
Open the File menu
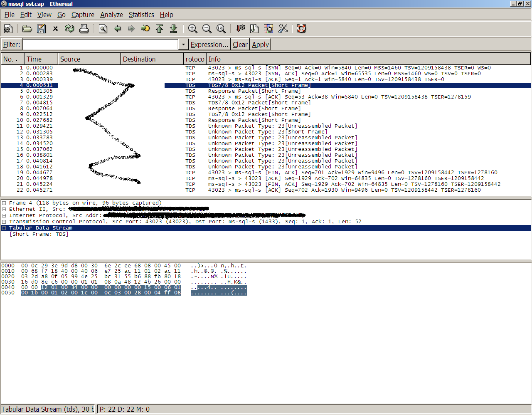coord(9,15)
